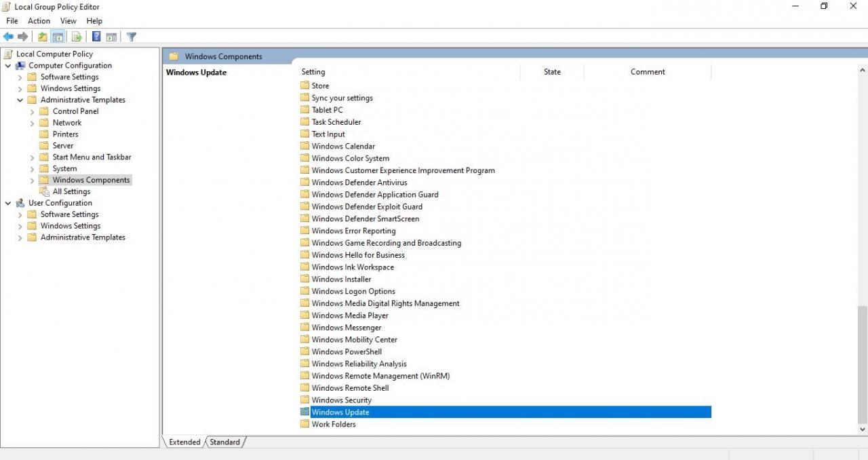This screenshot has height=460, width=868.
Task: Expand the Control Panel tree node
Action: (x=32, y=111)
